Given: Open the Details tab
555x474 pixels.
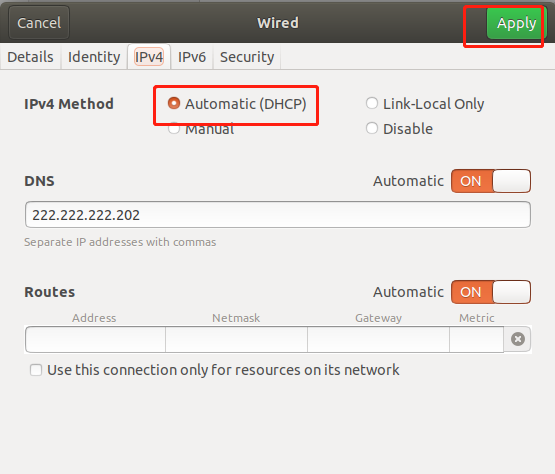Looking at the screenshot, I should (30, 57).
